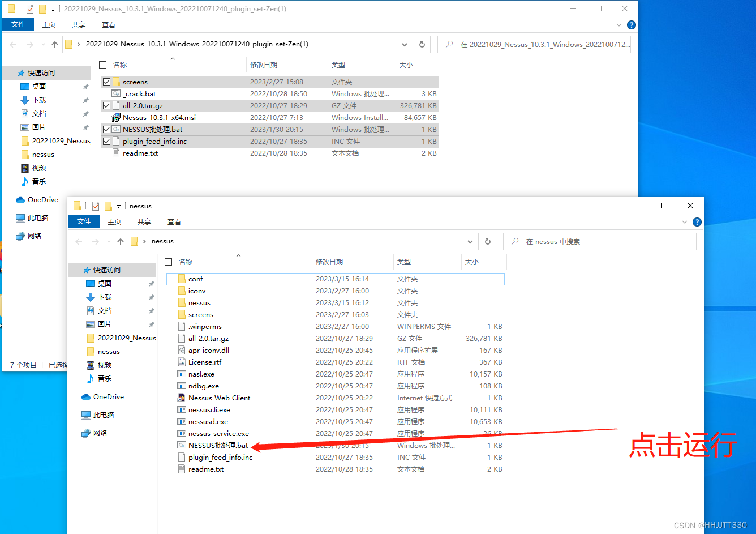The width and height of the screenshot is (756, 534).
Task: Open quick access toolbar dropdown in back window
Action: [x=53, y=10]
